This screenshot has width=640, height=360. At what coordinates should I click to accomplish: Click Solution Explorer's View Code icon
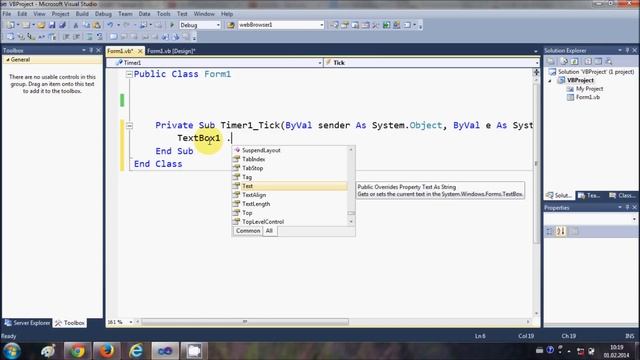pos(588,61)
